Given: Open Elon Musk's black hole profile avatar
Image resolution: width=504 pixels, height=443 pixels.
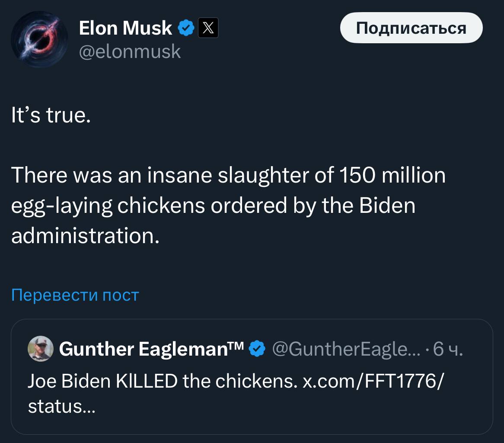Looking at the screenshot, I should (39, 40).
